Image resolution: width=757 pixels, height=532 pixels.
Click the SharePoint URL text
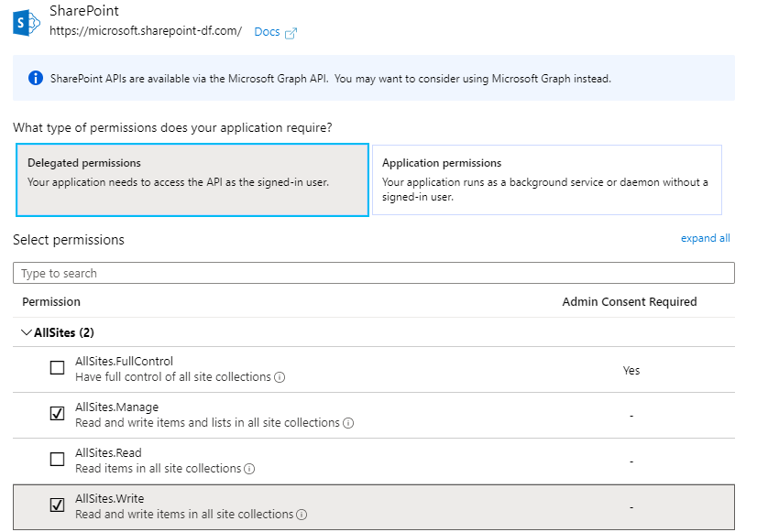click(146, 31)
